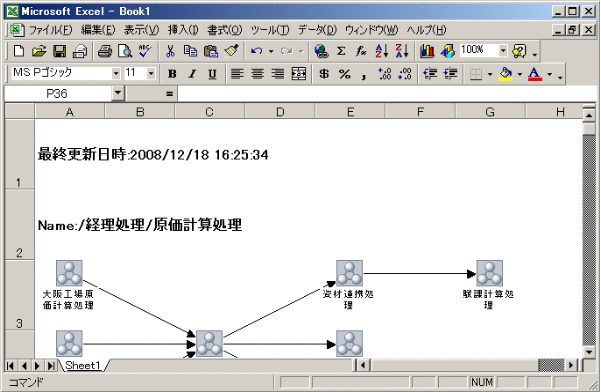Decrease decimal places icon
This screenshot has width=601, height=392.
(x=405, y=74)
